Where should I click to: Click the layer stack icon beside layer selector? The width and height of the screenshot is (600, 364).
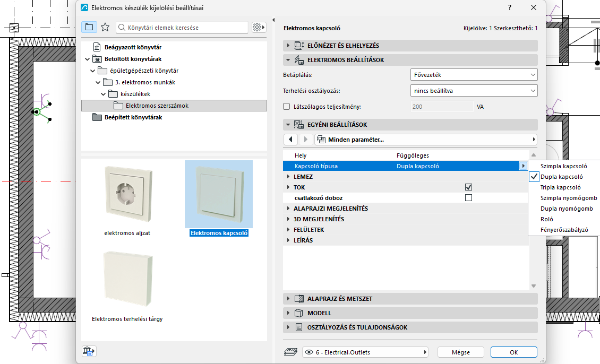(x=290, y=352)
